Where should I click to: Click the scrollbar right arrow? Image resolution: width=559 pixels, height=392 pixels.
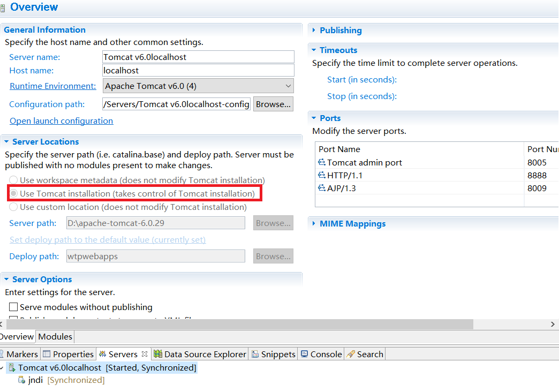click(x=553, y=324)
